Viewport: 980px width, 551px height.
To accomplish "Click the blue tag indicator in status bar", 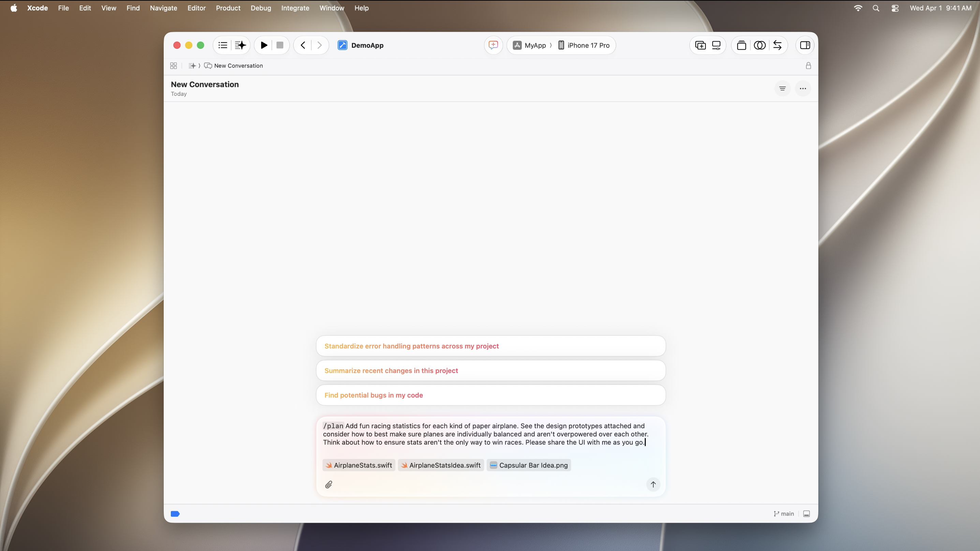I will click(x=175, y=514).
